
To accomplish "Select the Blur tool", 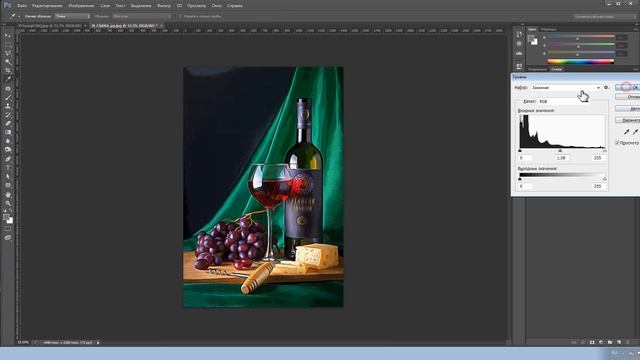I will (x=8, y=141).
